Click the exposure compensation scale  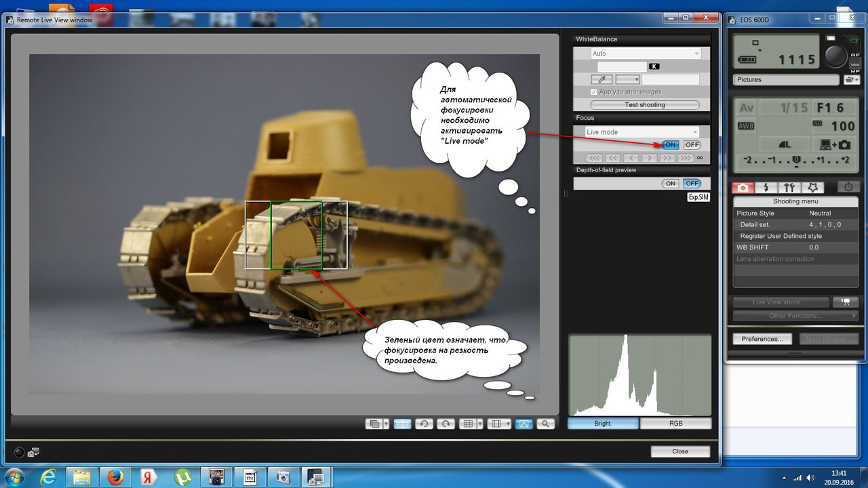(795, 161)
